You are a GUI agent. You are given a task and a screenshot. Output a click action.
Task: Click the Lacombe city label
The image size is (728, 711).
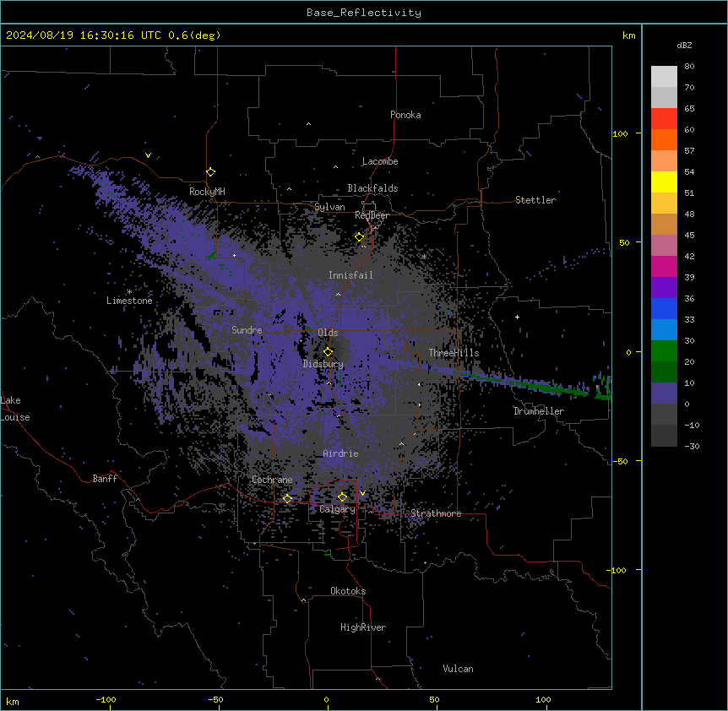tap(380, 161)
